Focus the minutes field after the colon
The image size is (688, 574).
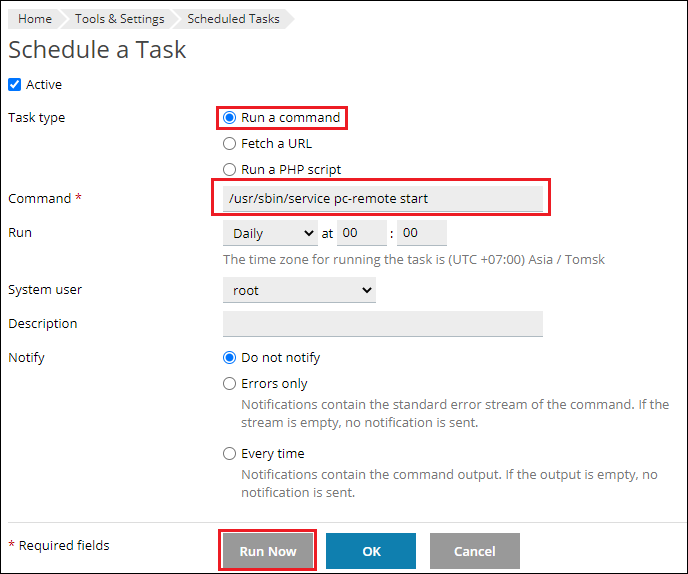tap(421, 234)
